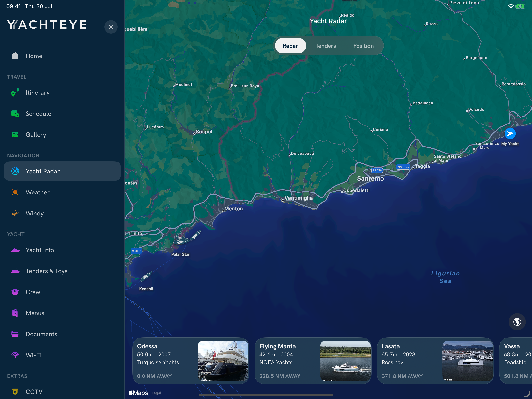532x399 pixels.
Task: Tap the Ospedaletti label on map
Action: click(x=356, y=190)
